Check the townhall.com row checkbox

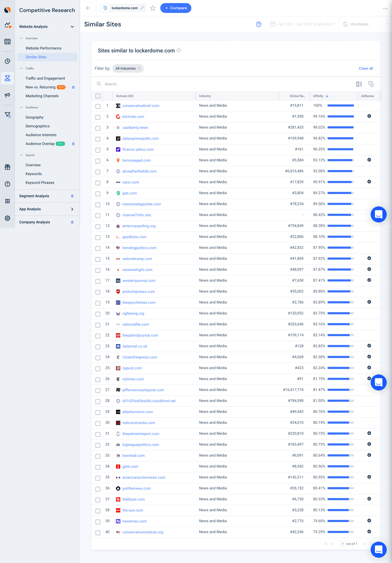[x=98, y=456]
